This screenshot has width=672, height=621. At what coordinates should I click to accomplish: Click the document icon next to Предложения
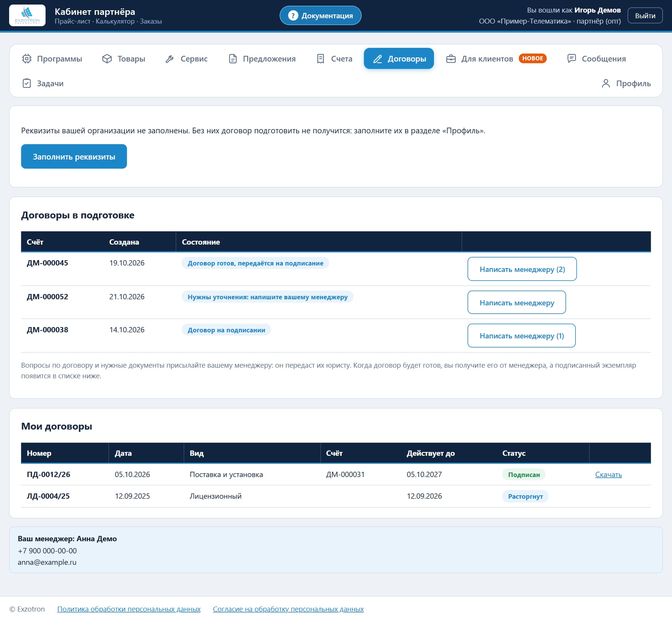click(233, 59)
